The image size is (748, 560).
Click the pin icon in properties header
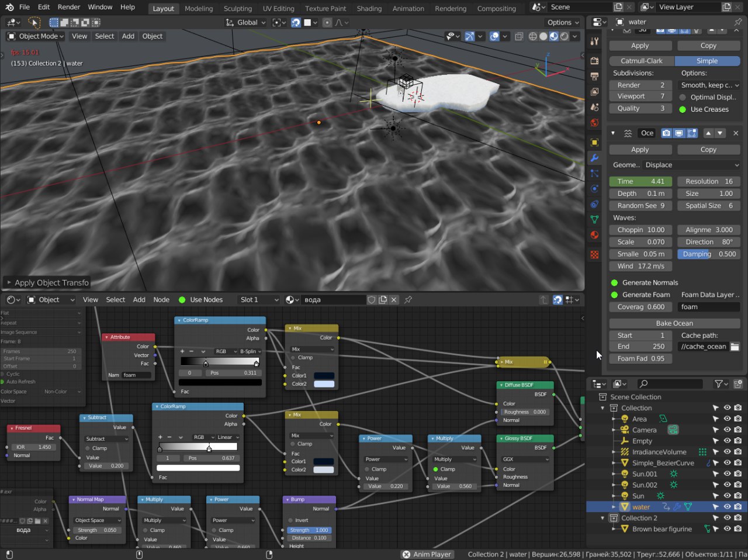point(737,22)
